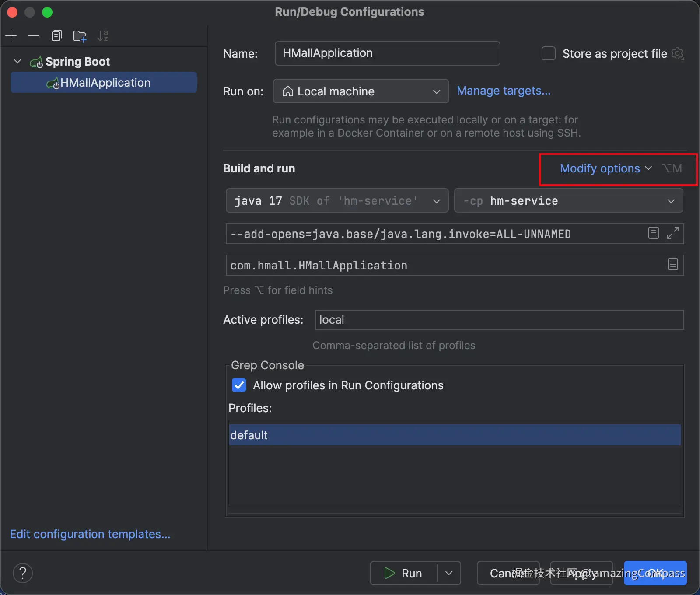The width and height of the screenshot is (700, 595).
Task: Collapse the Spring Boot tree node
Action: point(17,61)
